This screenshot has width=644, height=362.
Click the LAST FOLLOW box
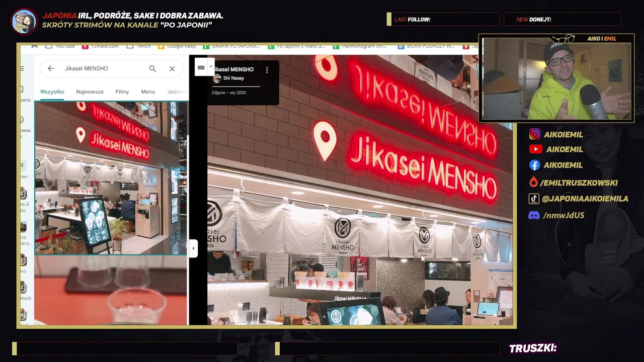443,20
